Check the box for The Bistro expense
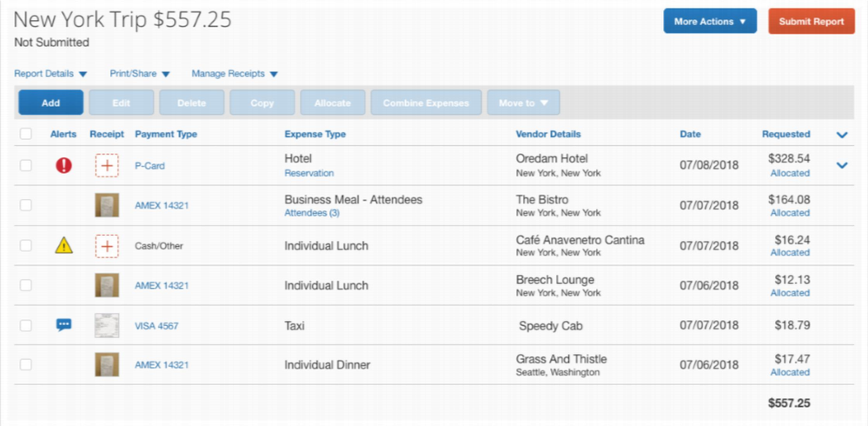Image resolution: width=868 pixels, height=426 pixels. click(x=26, y=205)
